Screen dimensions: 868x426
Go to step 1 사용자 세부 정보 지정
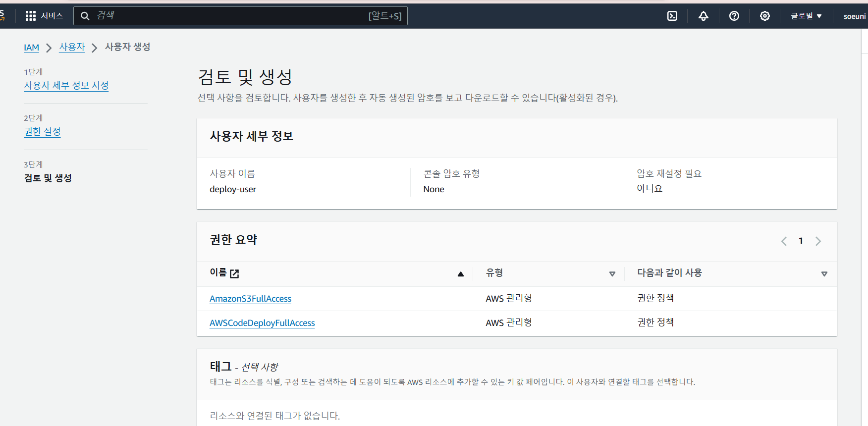point(66,85)
